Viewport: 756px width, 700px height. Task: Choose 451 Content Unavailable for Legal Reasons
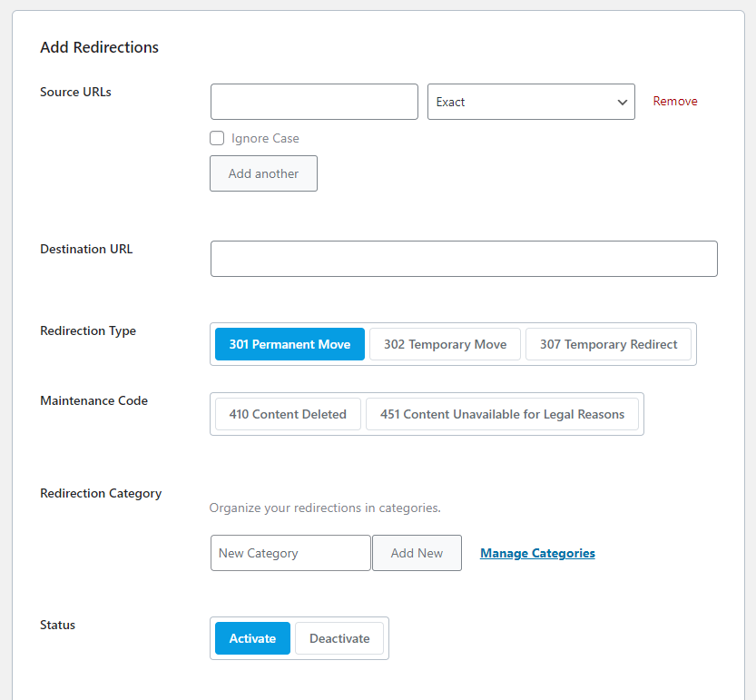click(x=502, y=414)
